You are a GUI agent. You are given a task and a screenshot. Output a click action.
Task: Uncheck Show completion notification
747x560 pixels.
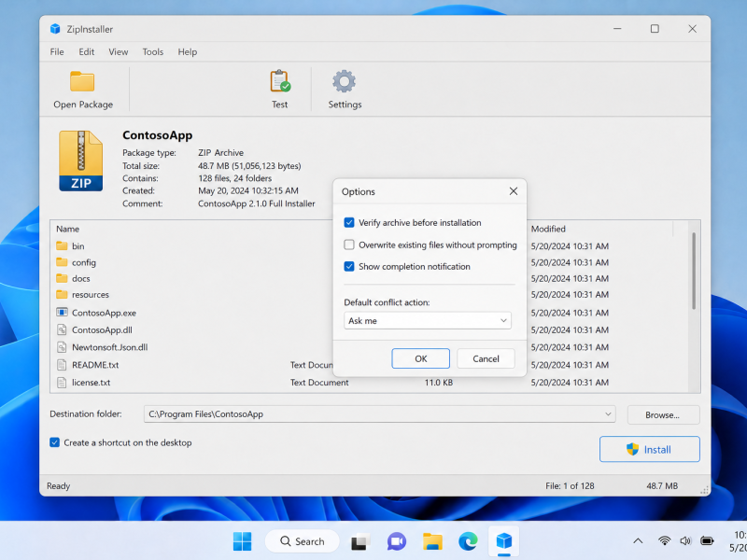coord(349,266)
